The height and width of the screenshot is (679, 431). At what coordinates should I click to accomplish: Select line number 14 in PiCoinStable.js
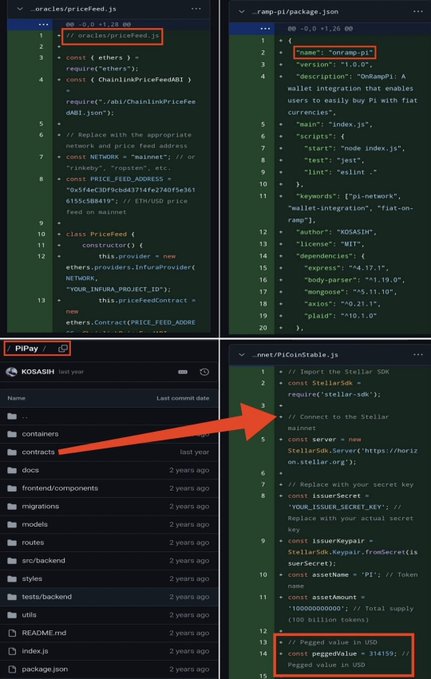point(263,653)
